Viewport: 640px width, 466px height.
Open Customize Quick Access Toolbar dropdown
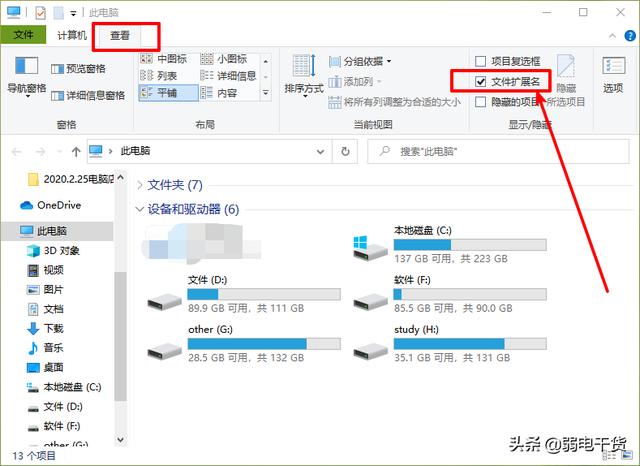pos(73,13)
